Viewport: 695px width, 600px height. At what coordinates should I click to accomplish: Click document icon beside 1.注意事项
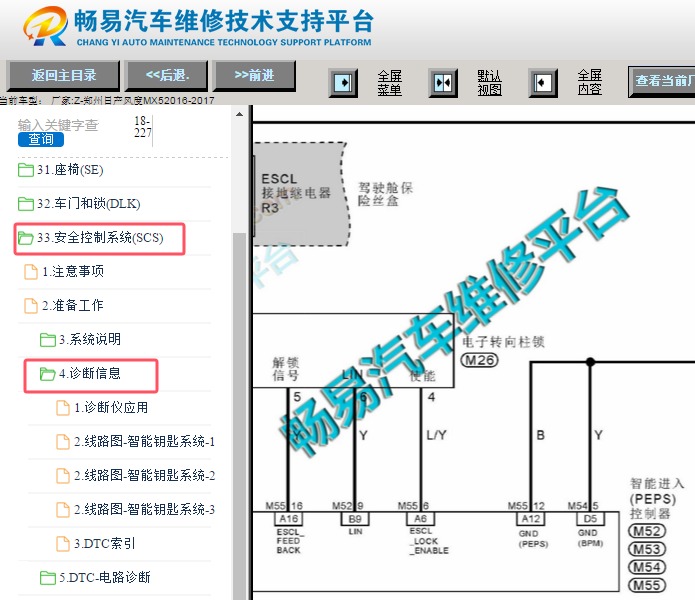coord(31,272)
